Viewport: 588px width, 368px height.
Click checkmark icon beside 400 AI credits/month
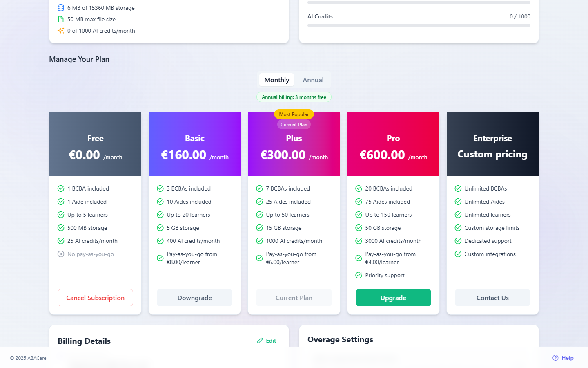point(160,241)
